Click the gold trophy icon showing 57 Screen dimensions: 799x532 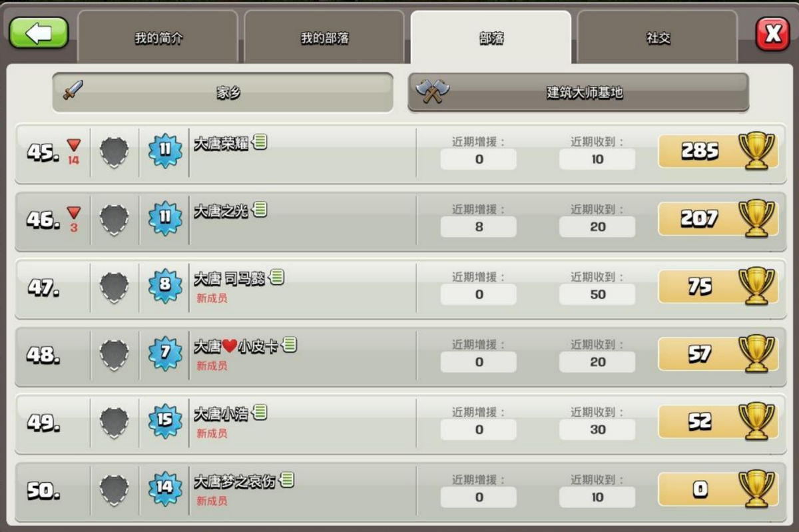756,354
